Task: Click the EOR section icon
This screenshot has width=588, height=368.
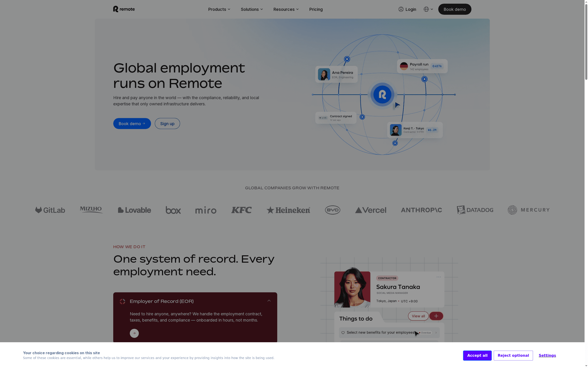Action: (122, 301)
